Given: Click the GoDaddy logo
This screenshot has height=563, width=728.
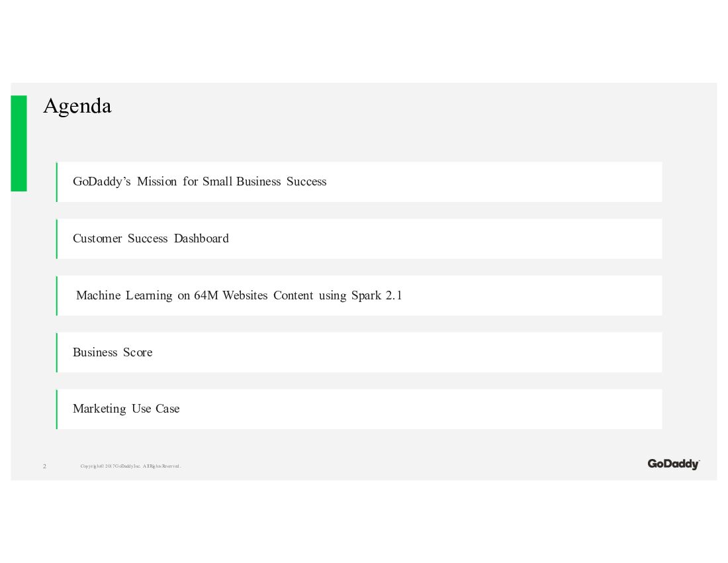Looking at the screenshot, I should (x=673, y=464).
